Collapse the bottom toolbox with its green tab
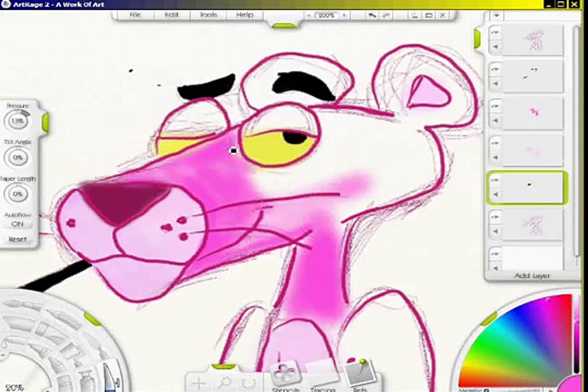Screen dimensions: 588x392 224,366
